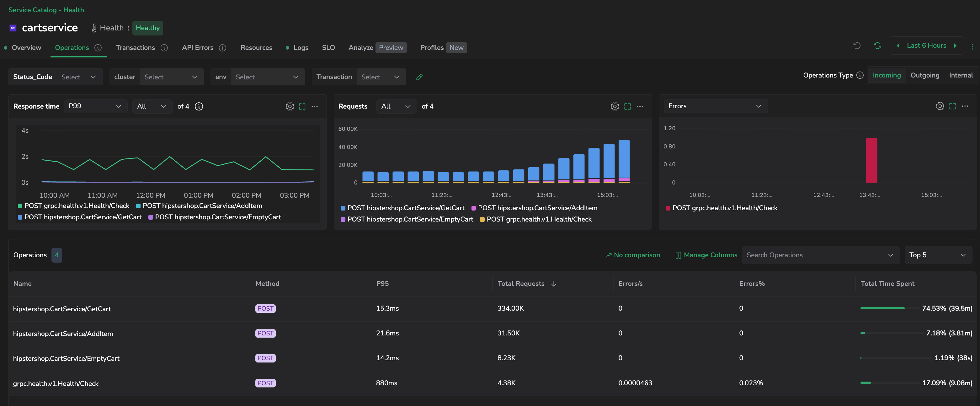This screenshot has height=406, width=980.
Task: Toggle GetCart series in Requests legend
Action: 402,208
